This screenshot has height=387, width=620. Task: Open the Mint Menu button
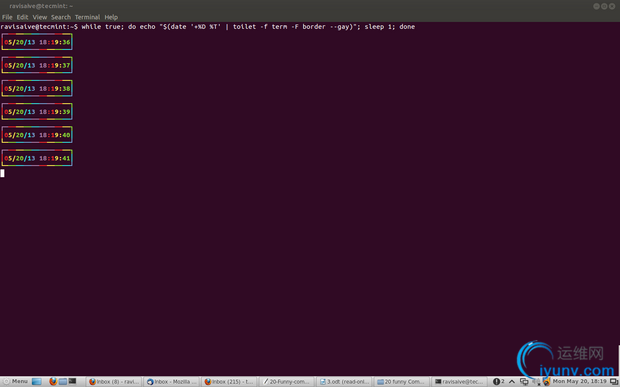coord(16,381)
